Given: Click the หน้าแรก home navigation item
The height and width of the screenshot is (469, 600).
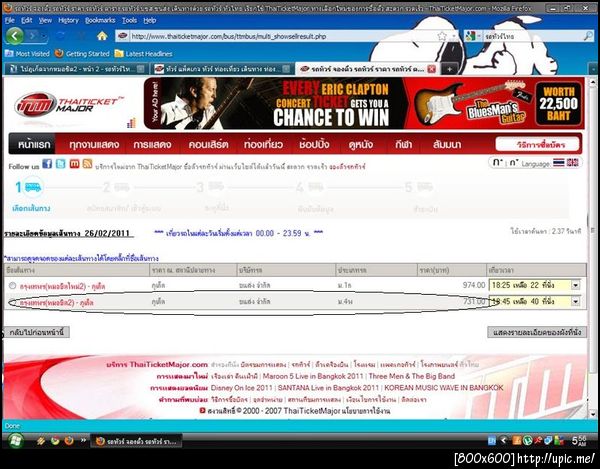Looking at the screenshot, I should pyautogui.click(x=34, y=145).
